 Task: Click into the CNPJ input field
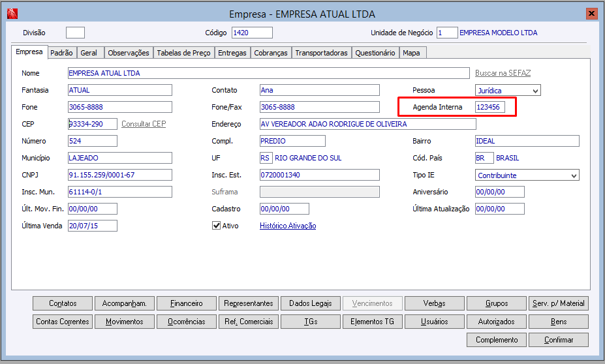pyautogui.click(x=120, y=175)
